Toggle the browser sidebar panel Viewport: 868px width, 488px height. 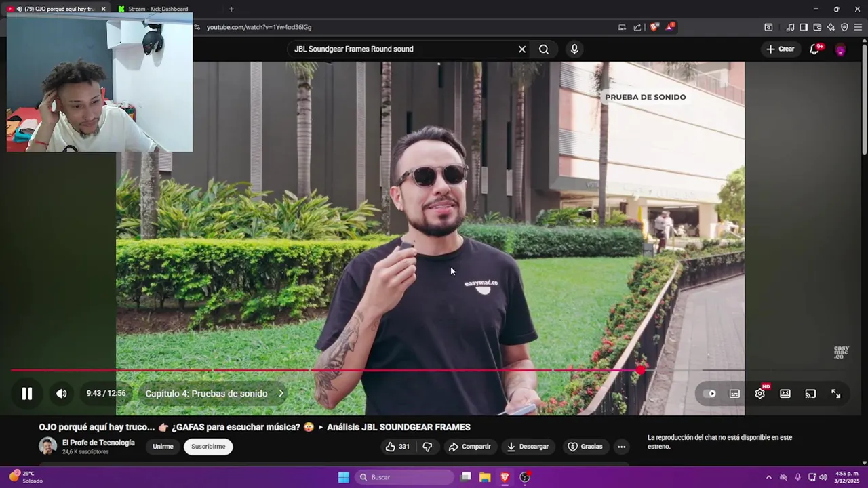(x=804, y=27)
